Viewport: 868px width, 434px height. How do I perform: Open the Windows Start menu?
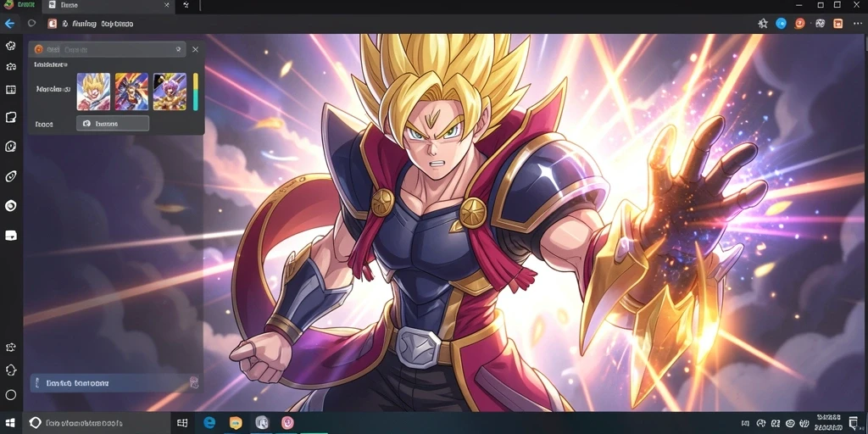pos(10,423)
